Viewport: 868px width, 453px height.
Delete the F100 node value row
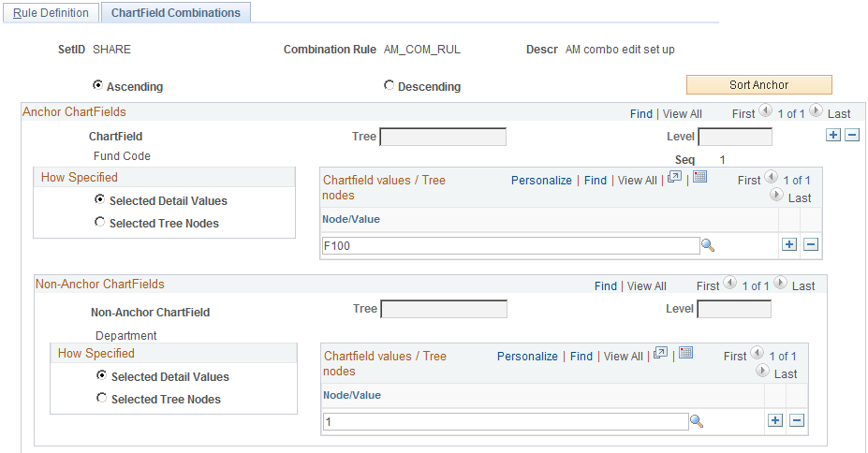pos(811,244)
